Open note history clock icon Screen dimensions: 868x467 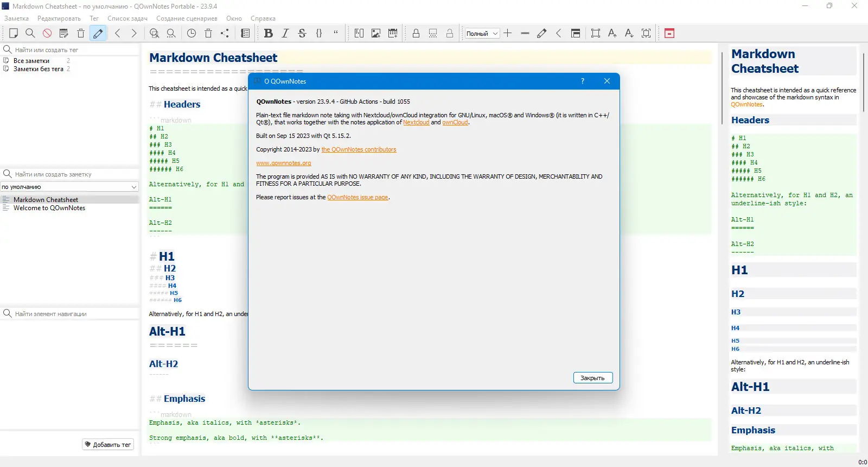point(192,34)
